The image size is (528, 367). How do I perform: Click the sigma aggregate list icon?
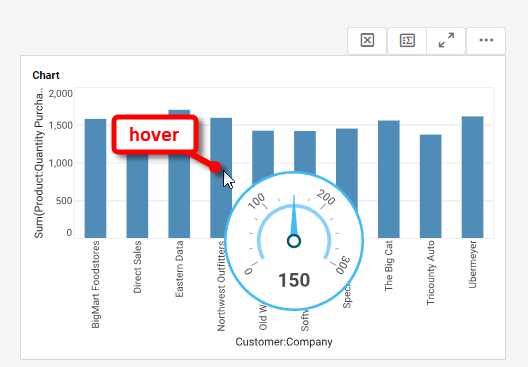click(407, 40)
